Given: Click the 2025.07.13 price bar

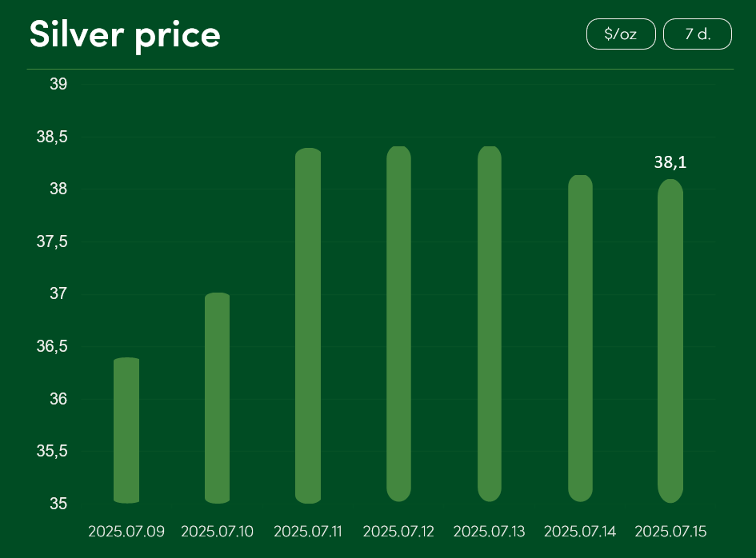Looking at the screenshot, I should click(x=490, y=324).
